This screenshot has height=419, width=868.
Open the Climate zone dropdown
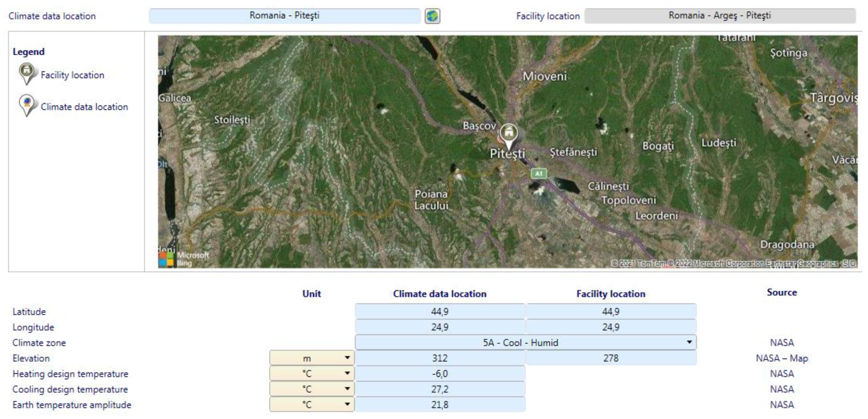coord(689,342)
